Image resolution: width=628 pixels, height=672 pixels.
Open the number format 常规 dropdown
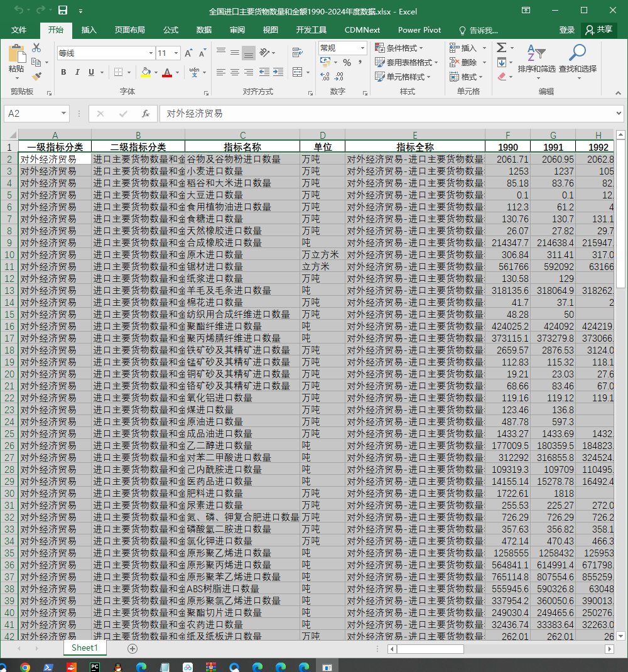pos(362,48)
